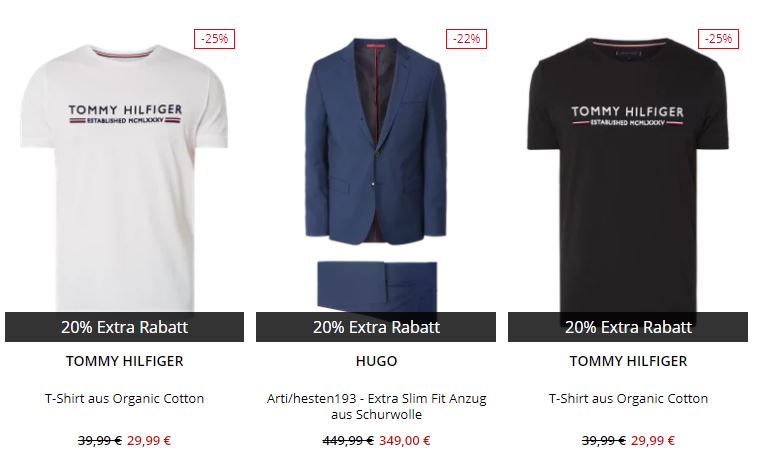Open Arti/hesten193 Extra Slim Fit Anzug title
765x464 pixels.
(376, 406)
